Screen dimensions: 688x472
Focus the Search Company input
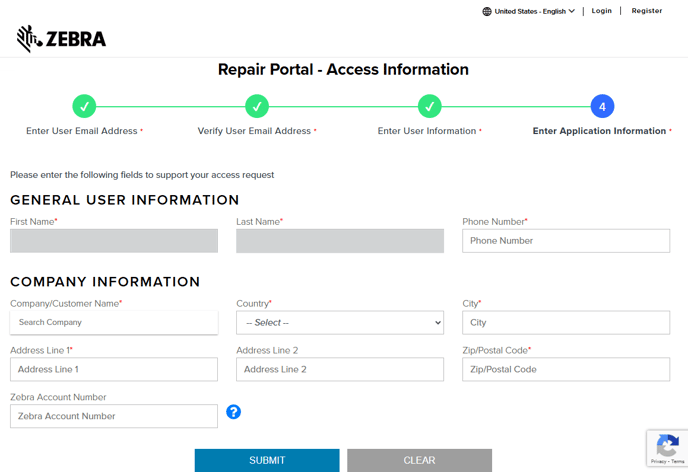tap(114, 322)
